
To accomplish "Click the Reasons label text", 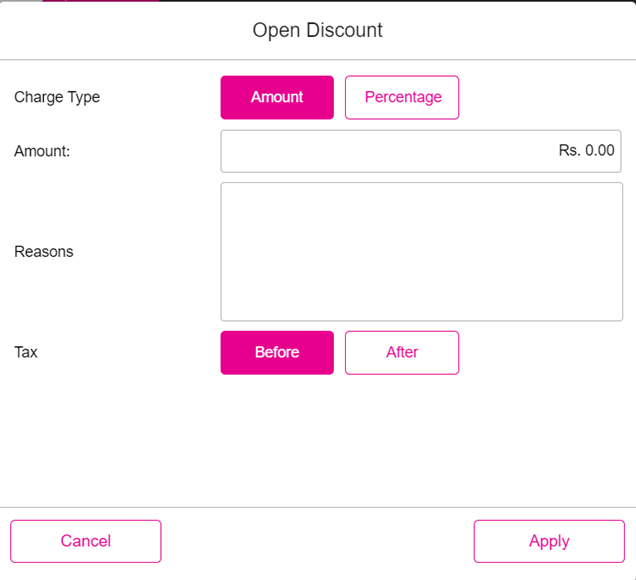I will pyautogui.click(x=44, y=251).
